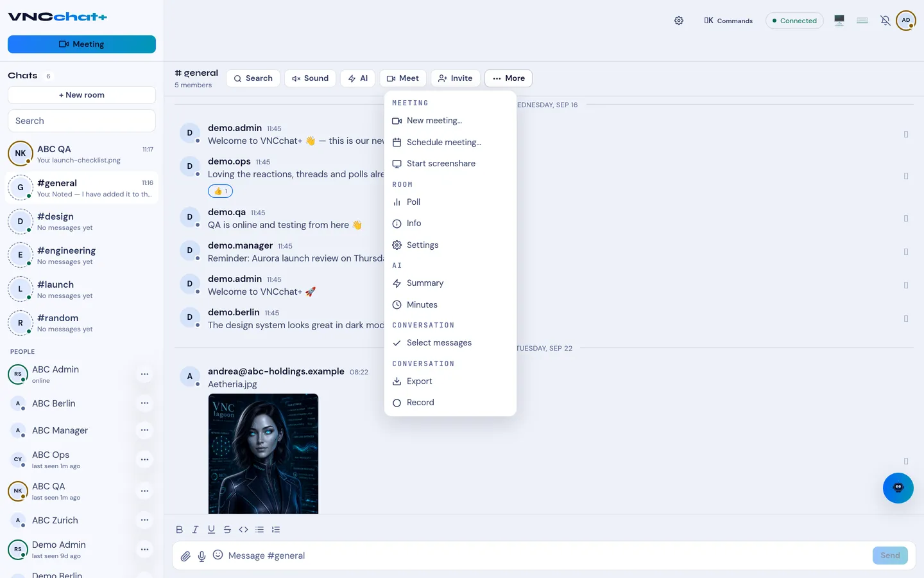Image resolution: width=924 pixels, height=578 pixels.
Task: Create a Poll from the menu
Action: point(450,202)
